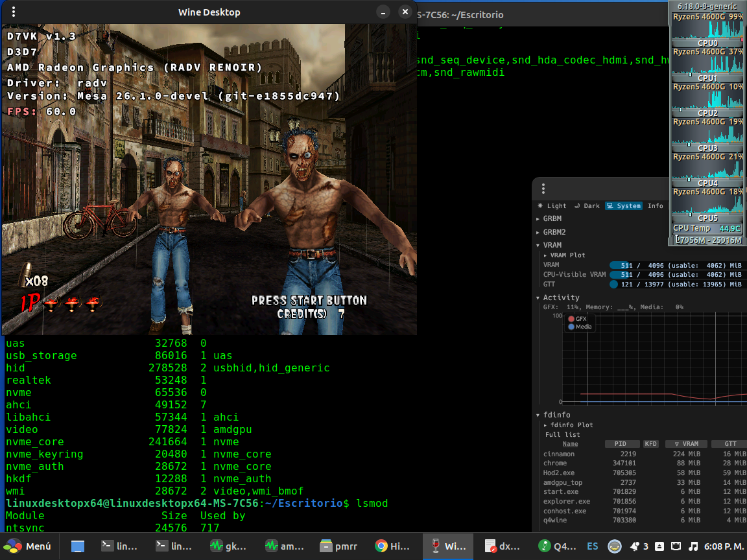This screenshot has height=560, width=747.
Task: Click the removable drives tray icon
Action: click(659, 546)
